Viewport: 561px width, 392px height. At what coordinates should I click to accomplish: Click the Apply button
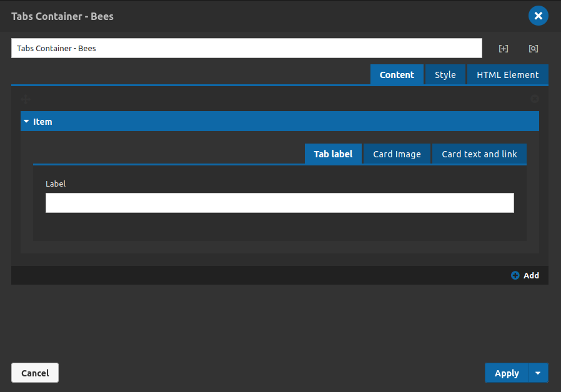pos(507,373)
